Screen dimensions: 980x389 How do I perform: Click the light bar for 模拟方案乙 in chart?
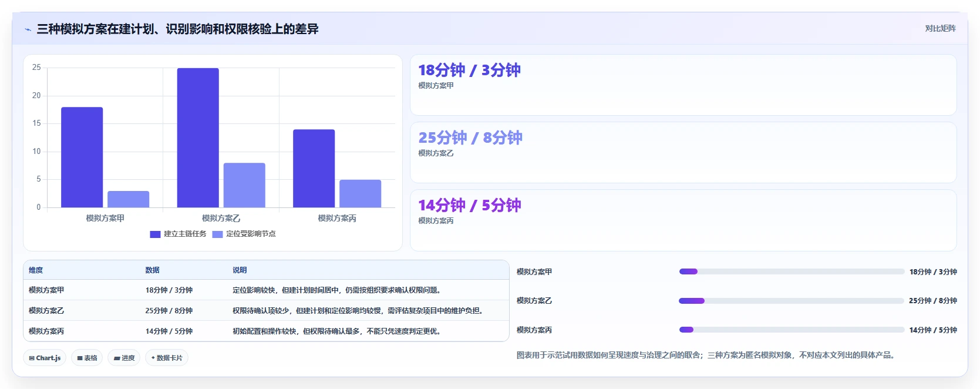244,185
